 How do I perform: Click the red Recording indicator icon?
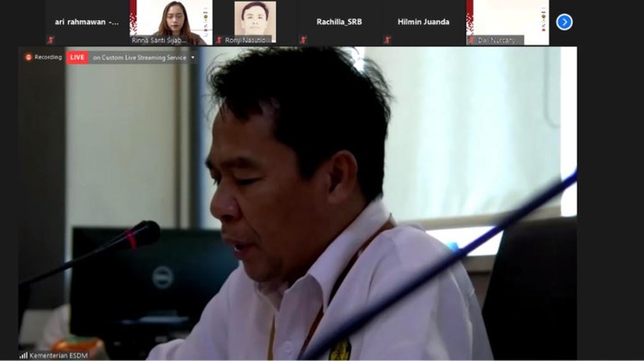coord(29,57)
